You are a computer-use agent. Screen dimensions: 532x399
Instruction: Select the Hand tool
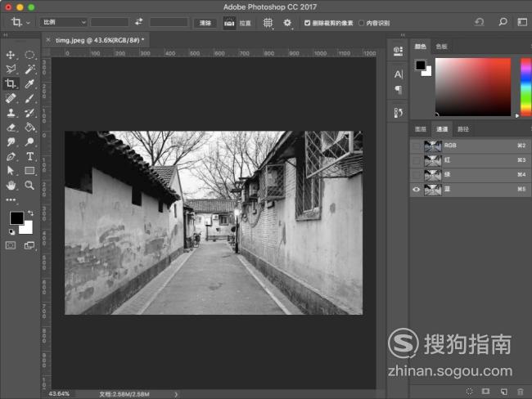[11, 185]
